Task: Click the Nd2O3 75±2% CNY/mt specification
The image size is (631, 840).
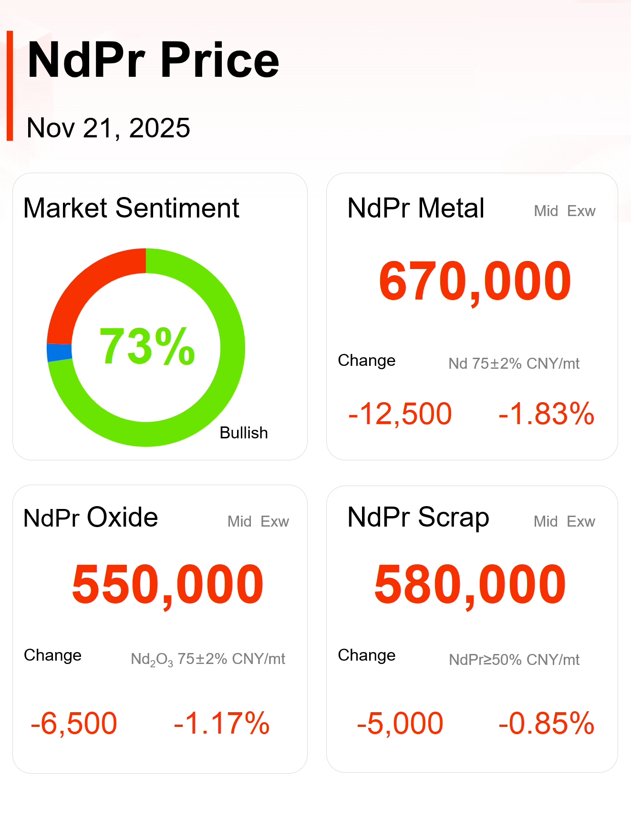Action: point(208,659)
